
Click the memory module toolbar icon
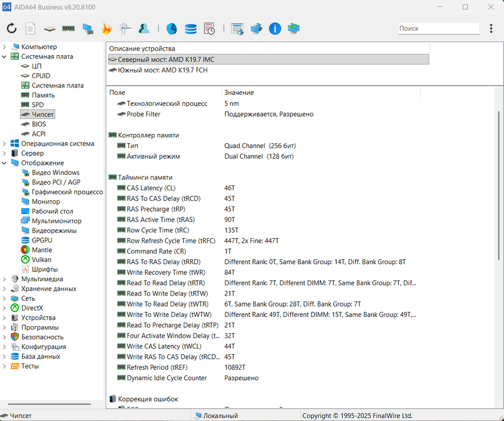point(68,29)
